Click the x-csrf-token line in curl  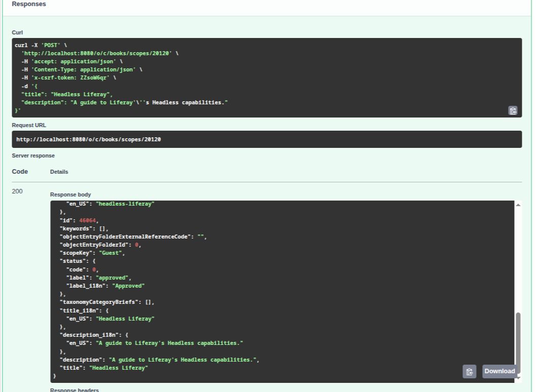69,78
